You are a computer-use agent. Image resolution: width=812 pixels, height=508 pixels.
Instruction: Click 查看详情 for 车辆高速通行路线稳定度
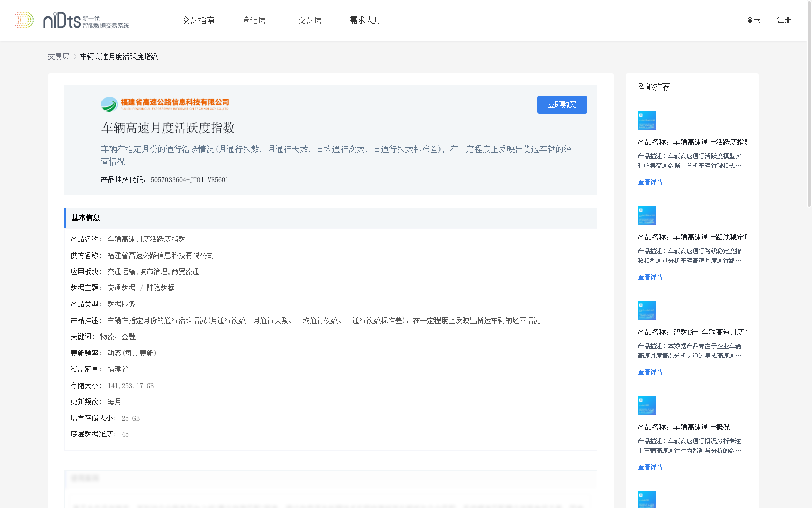tap(650, 277)
